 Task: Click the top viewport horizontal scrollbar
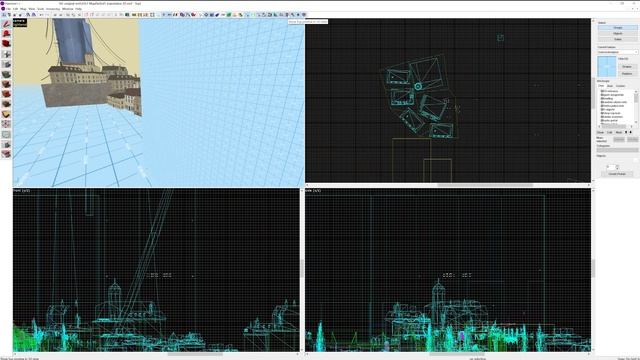485,185
